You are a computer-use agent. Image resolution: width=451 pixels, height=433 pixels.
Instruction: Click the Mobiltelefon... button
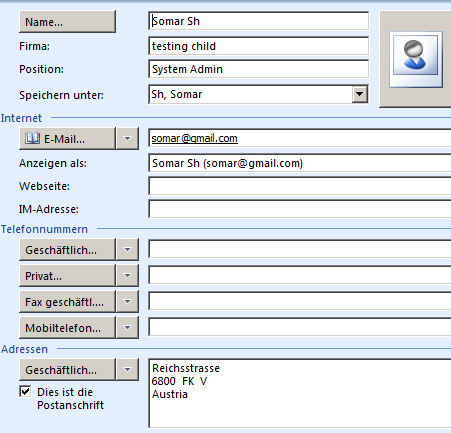coord(67,328)
